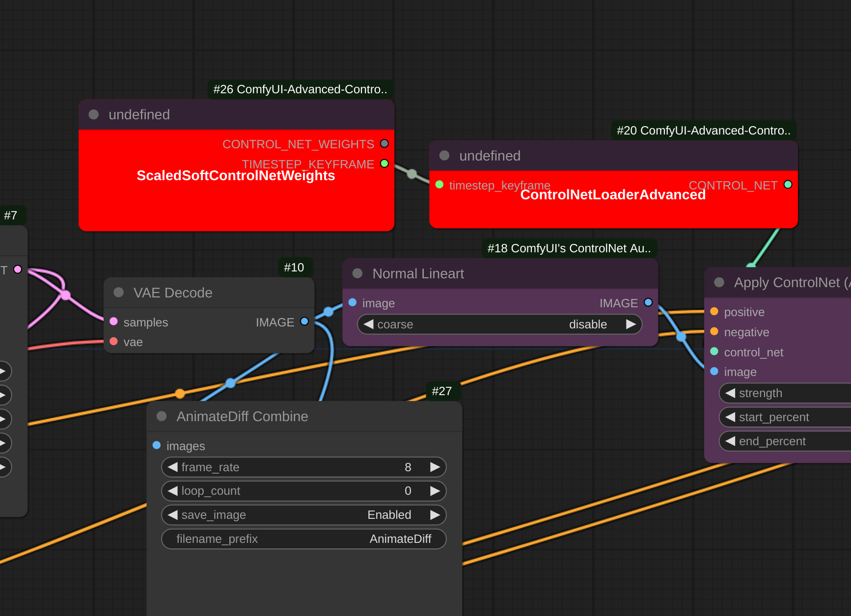Image resolution: width=851 pixels, height=616 pixels.
Task: Select the Apply ControlNet node header
Action: click(x=781, y=282)
